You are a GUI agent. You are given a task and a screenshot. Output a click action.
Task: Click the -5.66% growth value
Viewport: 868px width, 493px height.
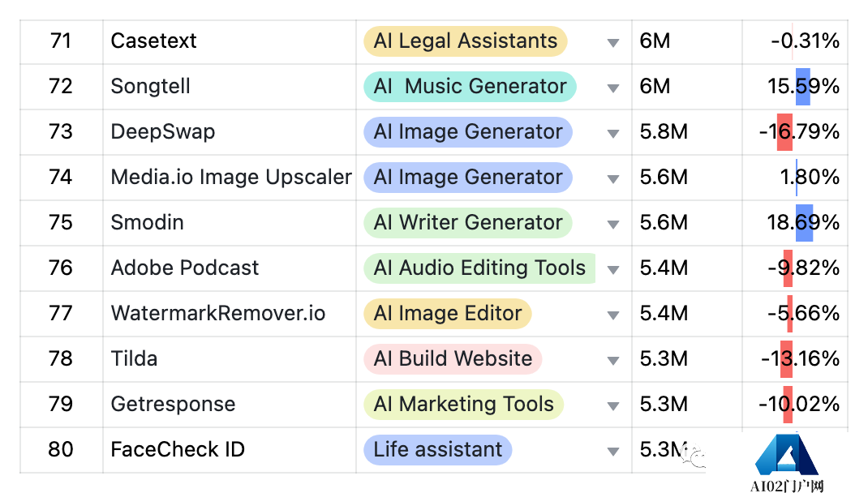click(804, 314)
